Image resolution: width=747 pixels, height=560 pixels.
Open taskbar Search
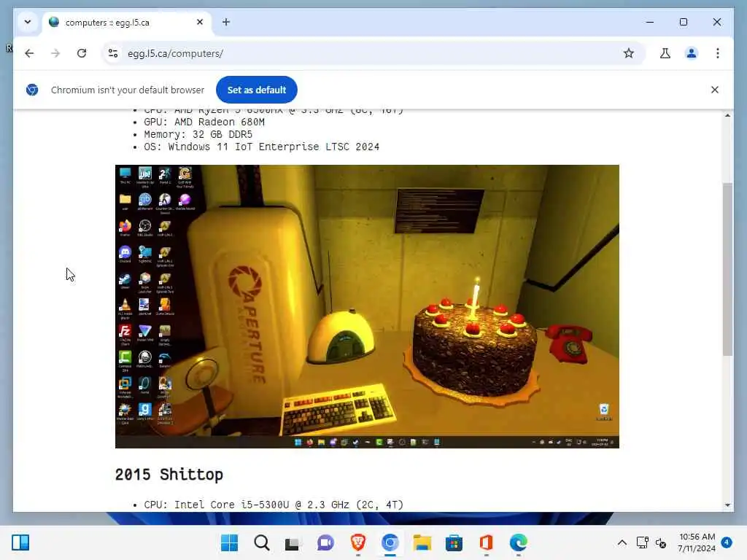pyautogui.click(x=262, y=542)
